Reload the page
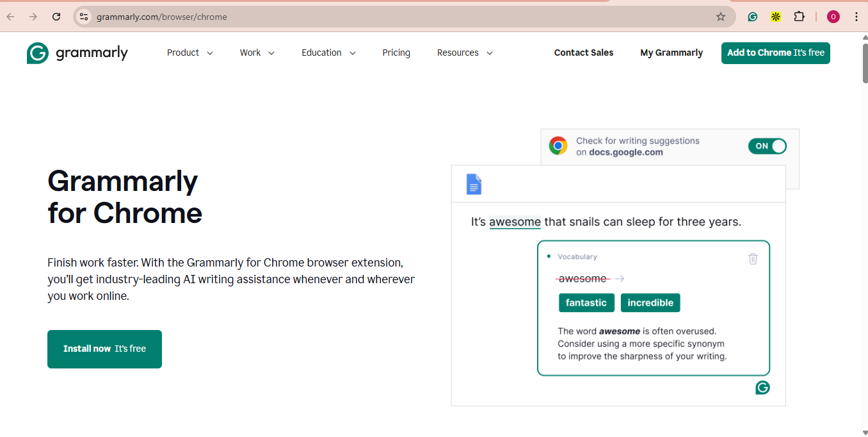Viewport: 868px width, 437px height. point(56,17)
